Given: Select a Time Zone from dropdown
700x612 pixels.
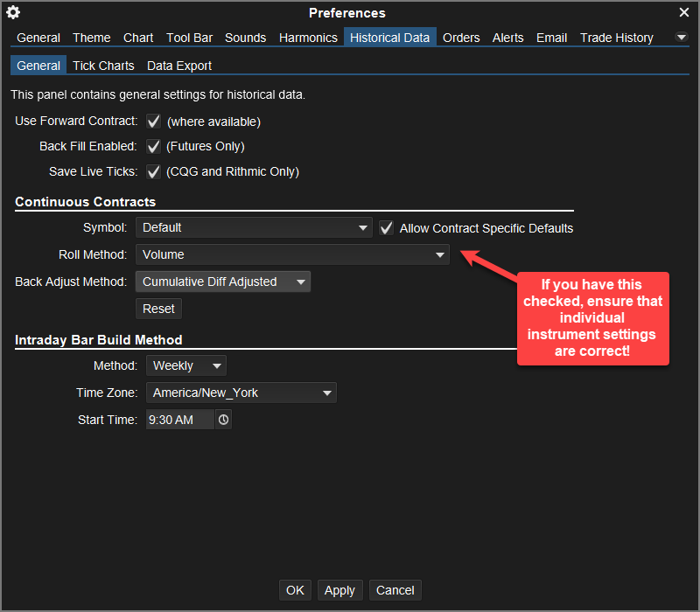Looking at the screenshot, I should [241, 393].
